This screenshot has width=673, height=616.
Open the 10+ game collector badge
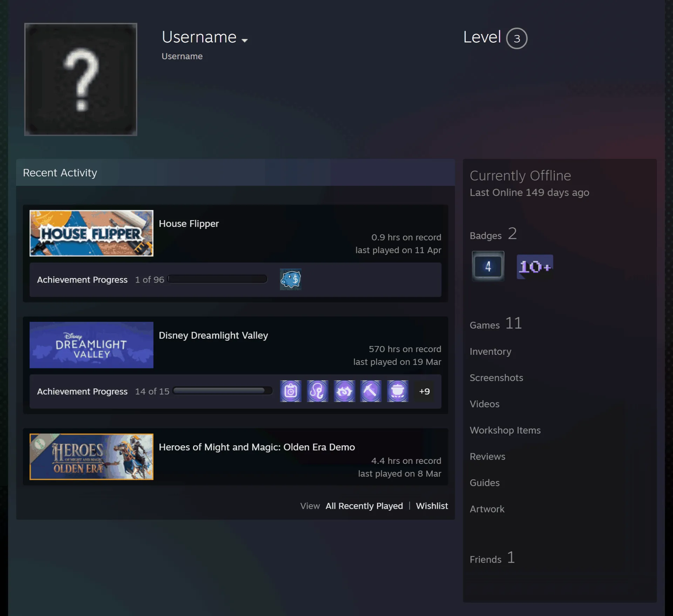[535, 267]
